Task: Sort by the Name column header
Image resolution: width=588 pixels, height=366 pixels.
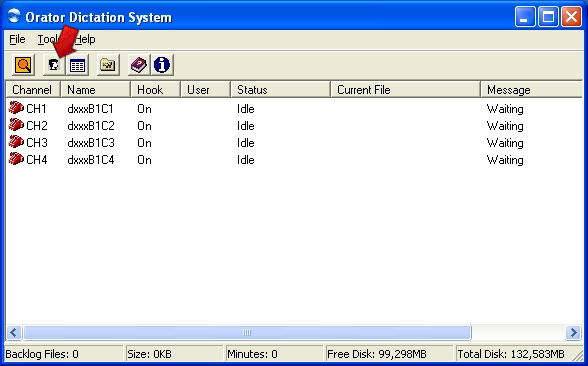Action: (95, 90)
